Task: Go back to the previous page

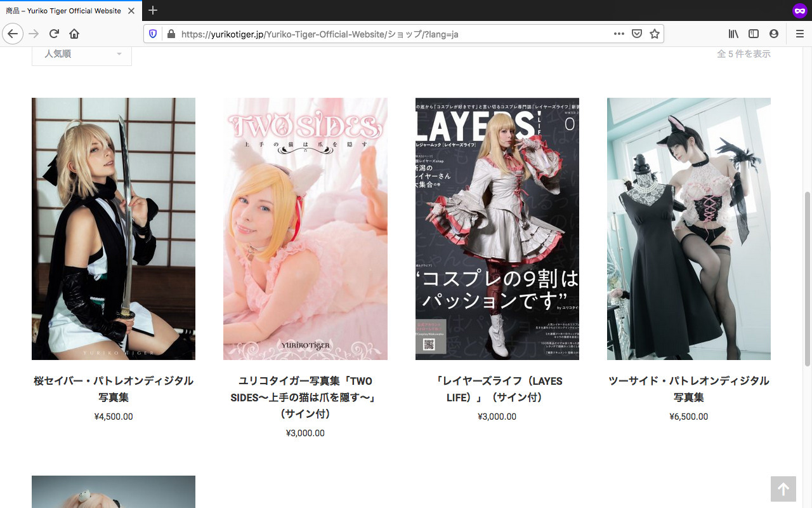Action: (x=13, y=34)
